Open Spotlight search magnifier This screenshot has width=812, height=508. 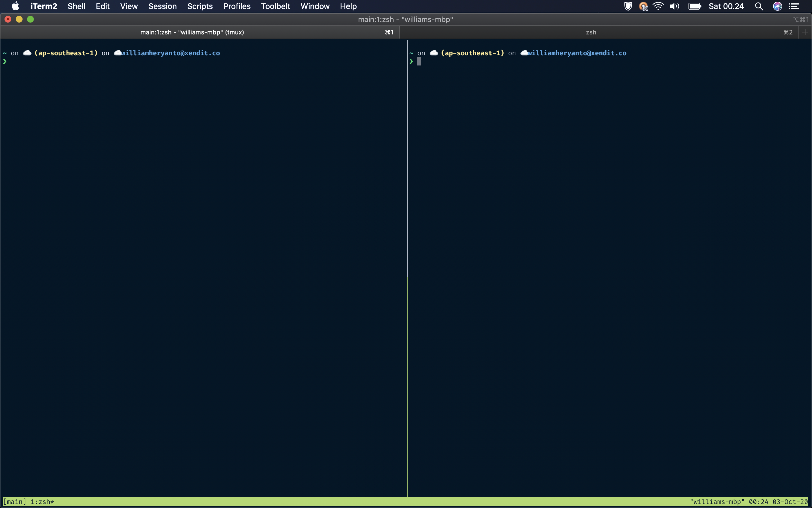click(x=759, y=6)
